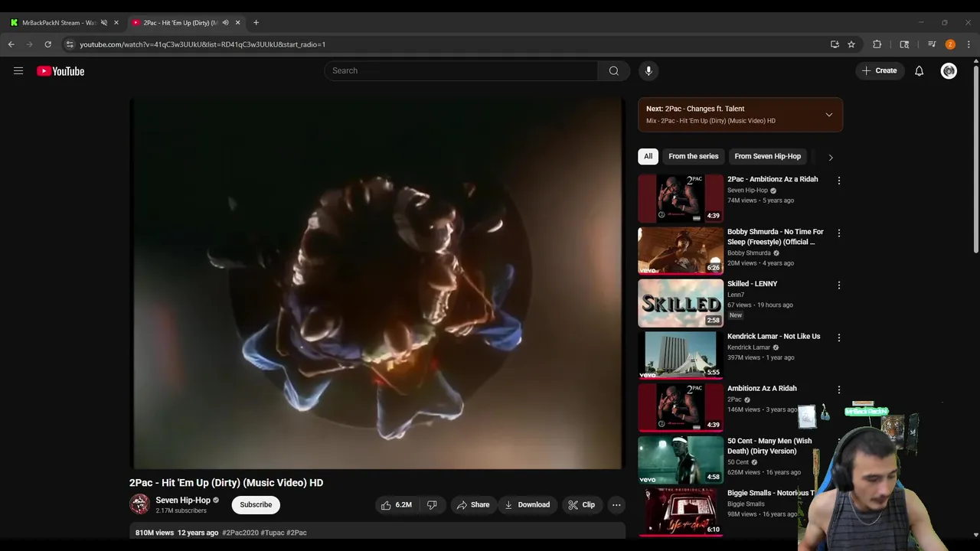
Task: Open 50 Cent - Many Men video title
Action: pyautogui.click(x=769, y=445)
